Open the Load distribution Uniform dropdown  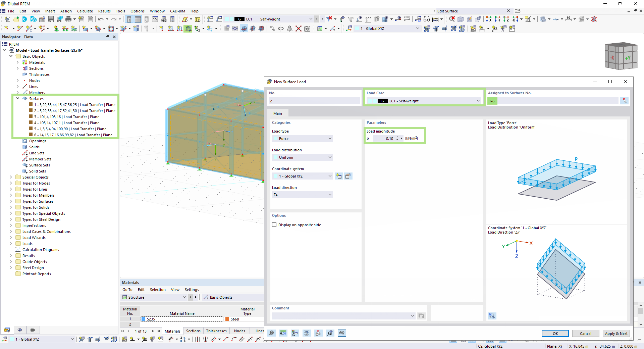click(302, 157)
